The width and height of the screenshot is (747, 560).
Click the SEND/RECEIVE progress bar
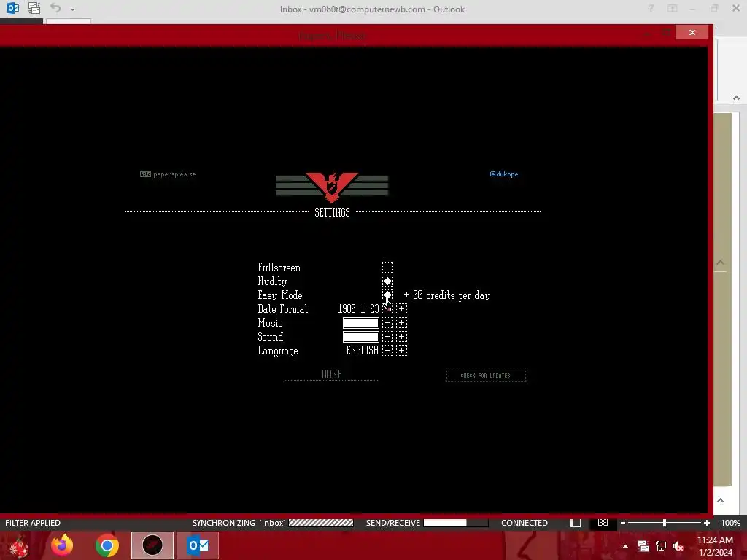click(456, 523)
